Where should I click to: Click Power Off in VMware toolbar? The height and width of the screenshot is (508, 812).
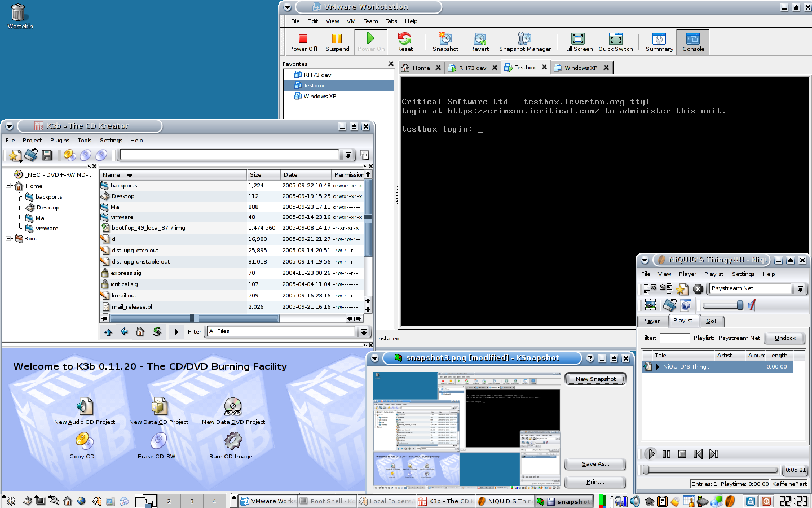pos(303,42)
